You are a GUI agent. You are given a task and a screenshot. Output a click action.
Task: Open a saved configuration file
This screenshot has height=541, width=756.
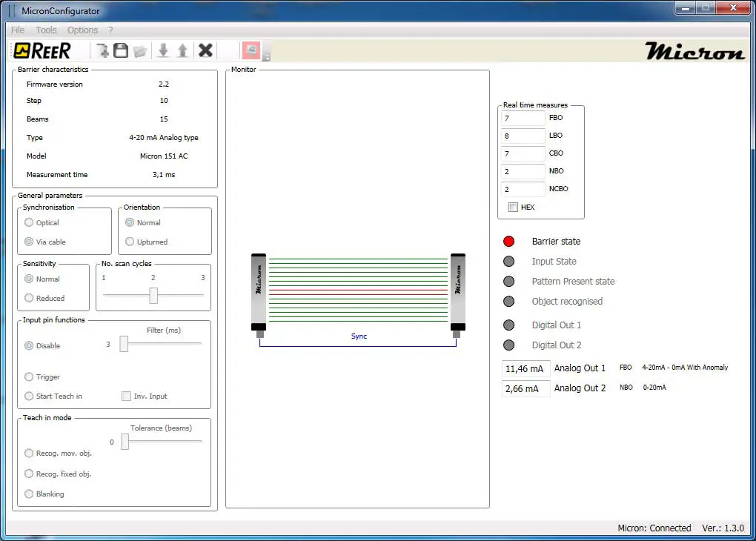(x=139, y=50)
